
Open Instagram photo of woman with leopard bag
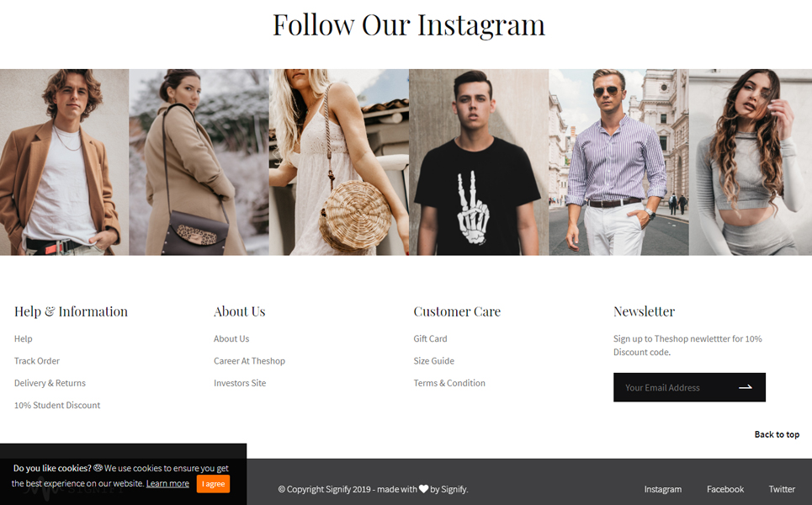[x=199, y=162]
